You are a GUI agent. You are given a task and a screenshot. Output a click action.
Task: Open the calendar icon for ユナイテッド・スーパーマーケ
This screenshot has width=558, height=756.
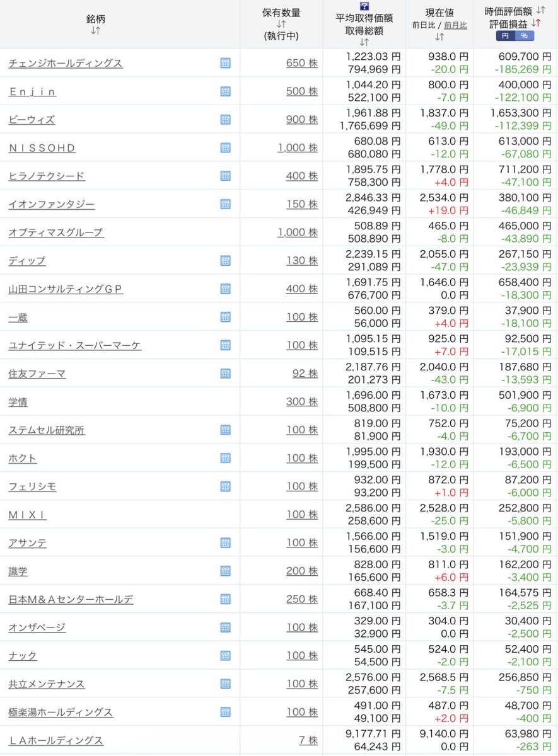tap(225, 345)
